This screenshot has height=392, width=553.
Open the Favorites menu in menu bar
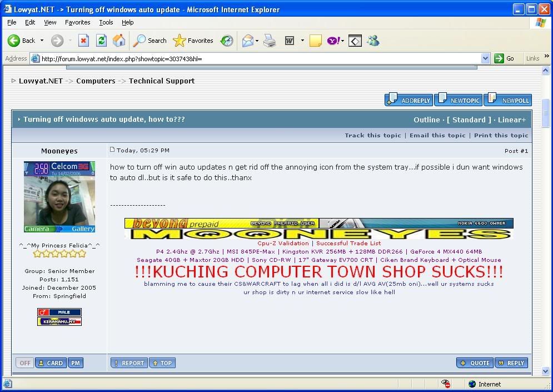pyautogui.click(x=77, y=22)
